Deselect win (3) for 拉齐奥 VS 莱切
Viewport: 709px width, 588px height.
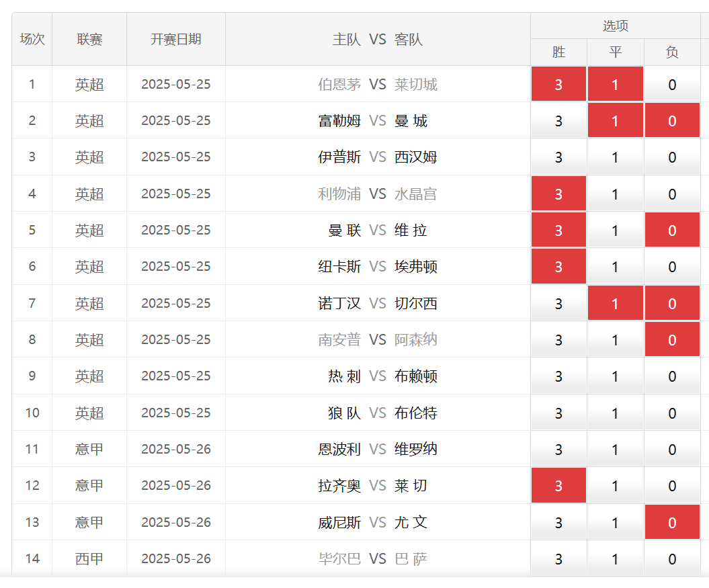coord(558,485)
